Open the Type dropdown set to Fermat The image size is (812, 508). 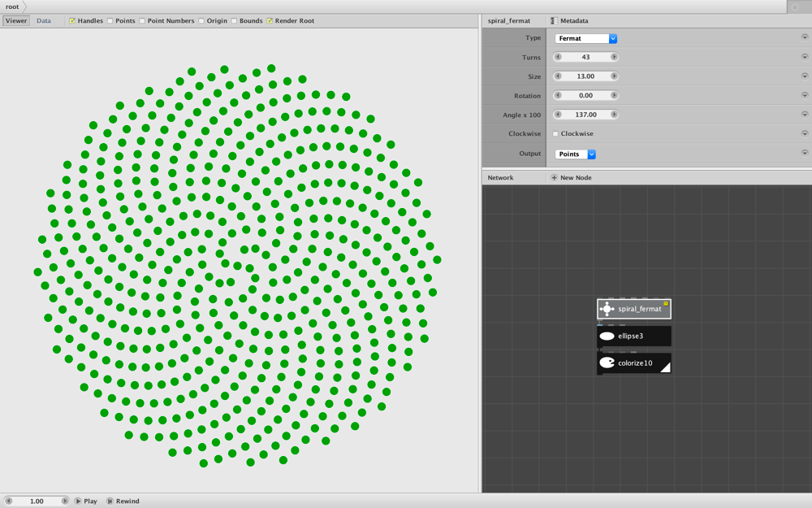(x=585, y=38)
